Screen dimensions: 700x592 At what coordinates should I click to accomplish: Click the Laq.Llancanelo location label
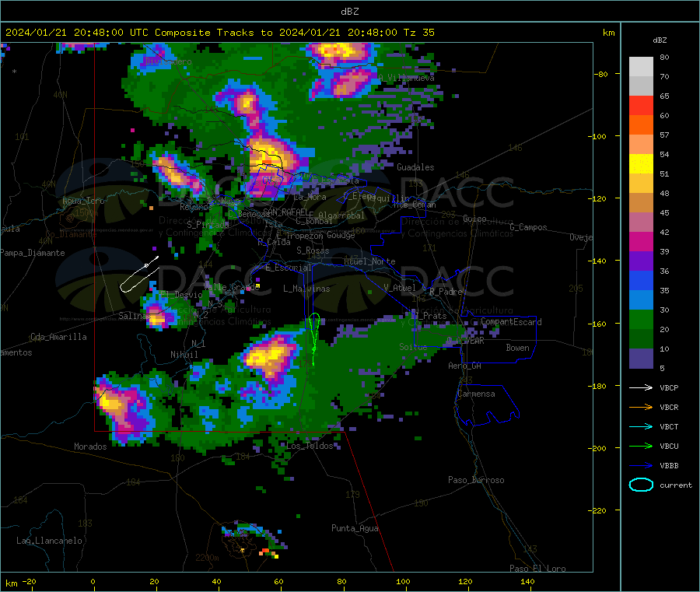tap(49, 541)
